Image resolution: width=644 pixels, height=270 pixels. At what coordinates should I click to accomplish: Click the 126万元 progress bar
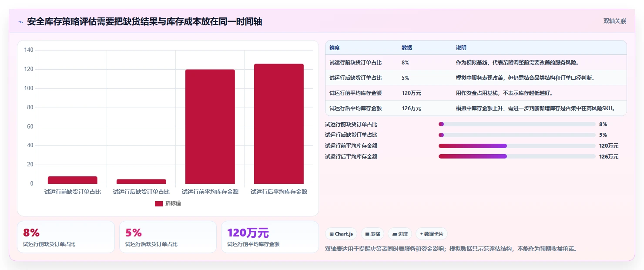517,156
